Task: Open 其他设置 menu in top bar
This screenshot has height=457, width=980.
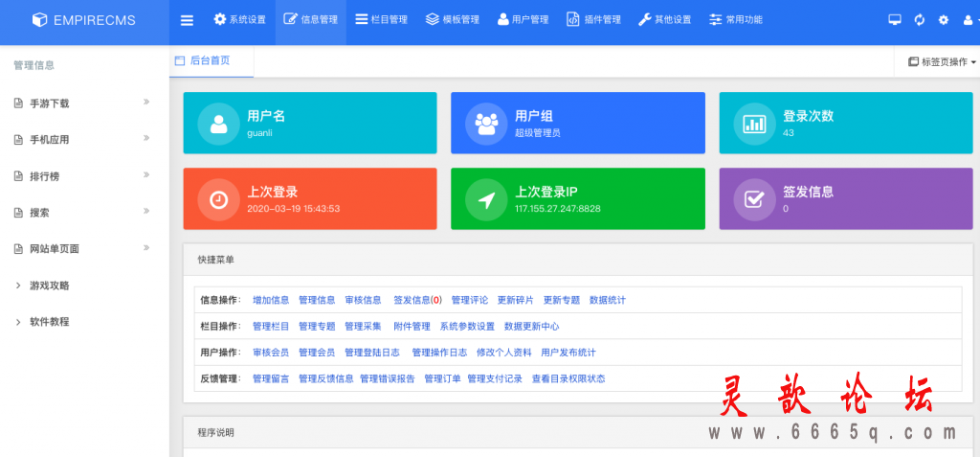Action: [665, 19]
